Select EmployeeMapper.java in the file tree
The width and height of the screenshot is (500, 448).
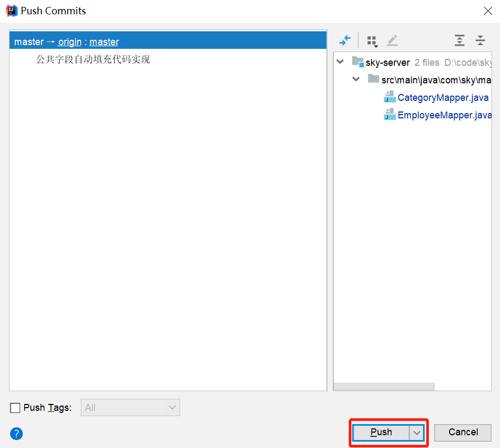(444, 115)
